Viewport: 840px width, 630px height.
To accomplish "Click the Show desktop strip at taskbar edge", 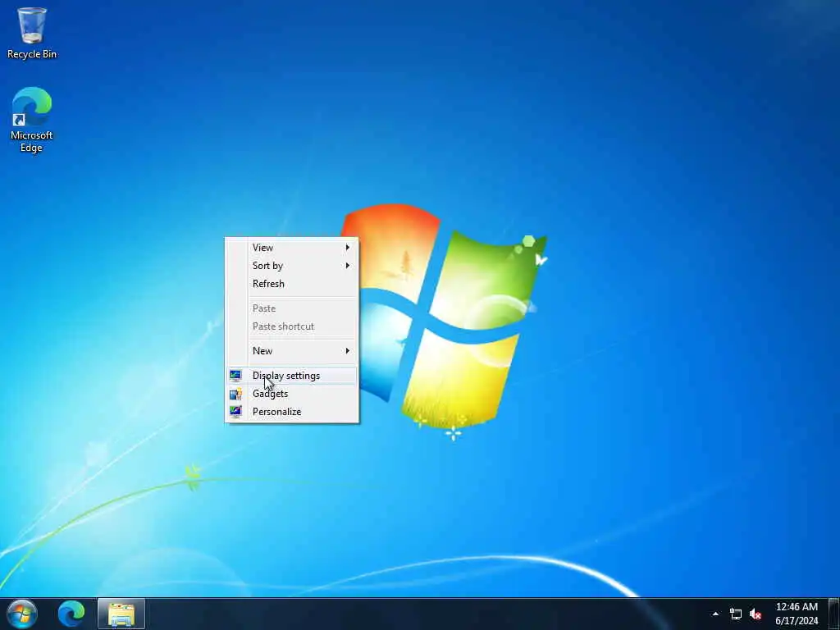I will point(834,614).
